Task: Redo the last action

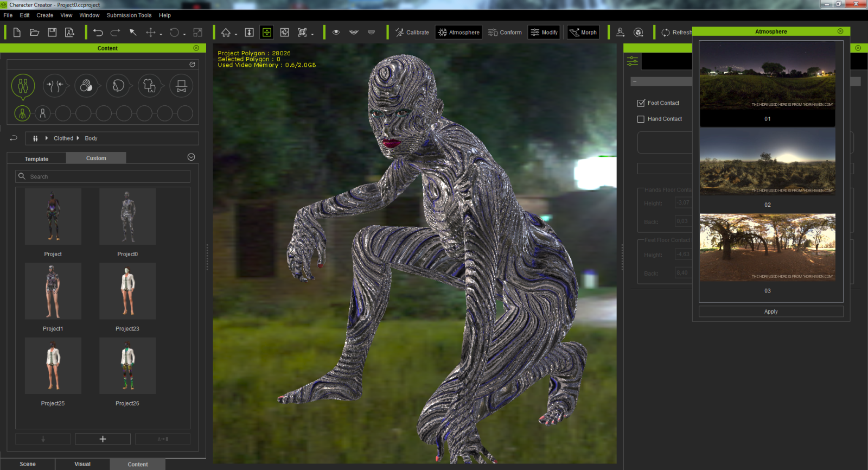Action: [115, 33]
